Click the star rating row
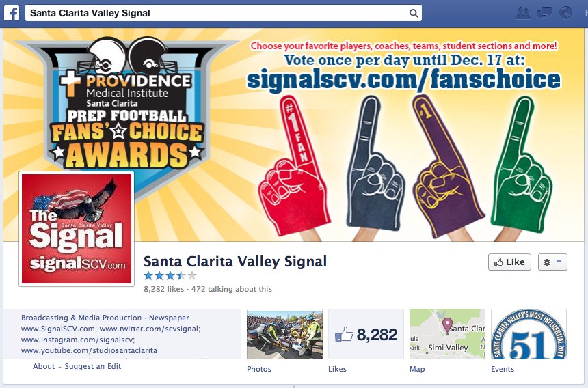The width and height of the screenshot is (588, 388). coord(170,276)
